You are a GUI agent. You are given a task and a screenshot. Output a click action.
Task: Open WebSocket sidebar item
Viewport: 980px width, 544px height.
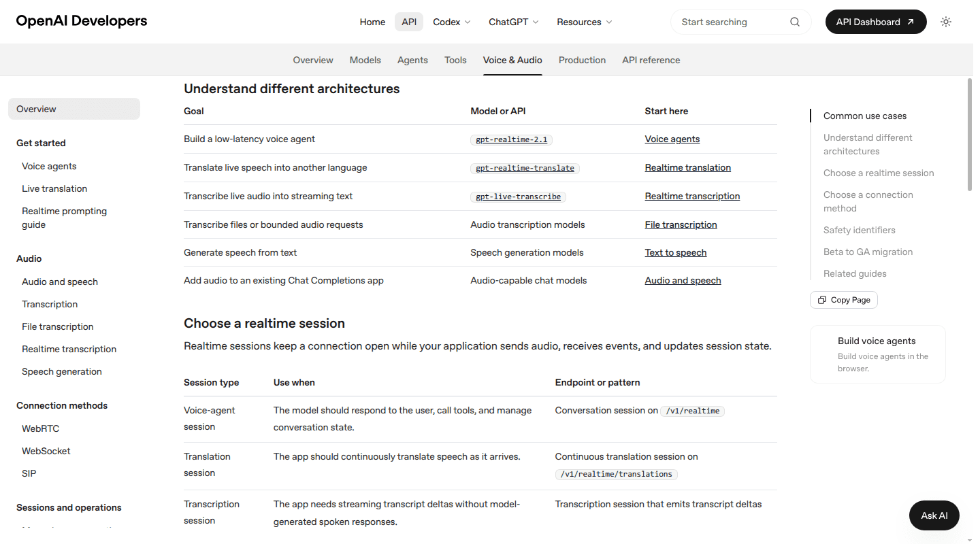pos(46,451)
